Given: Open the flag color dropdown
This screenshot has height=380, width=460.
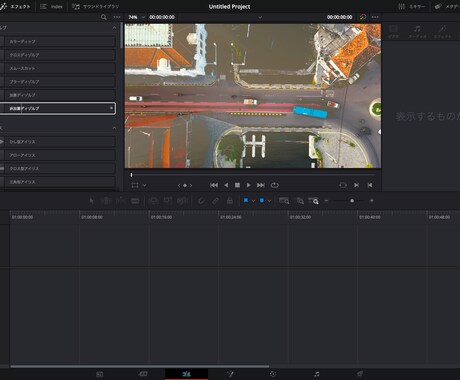Looking at the screenshot, I should 253,201.
